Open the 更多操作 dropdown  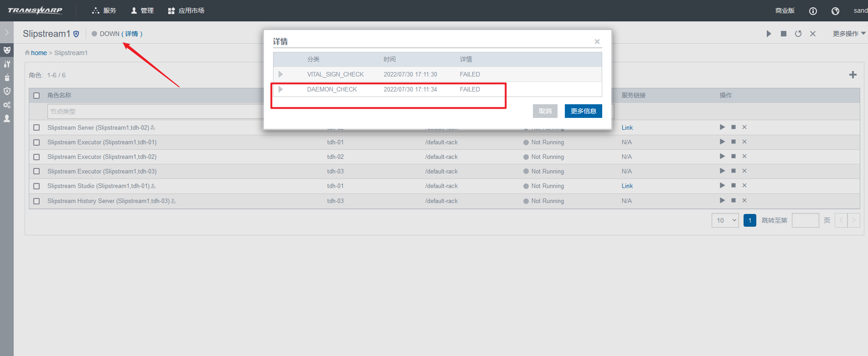point(849,34)
